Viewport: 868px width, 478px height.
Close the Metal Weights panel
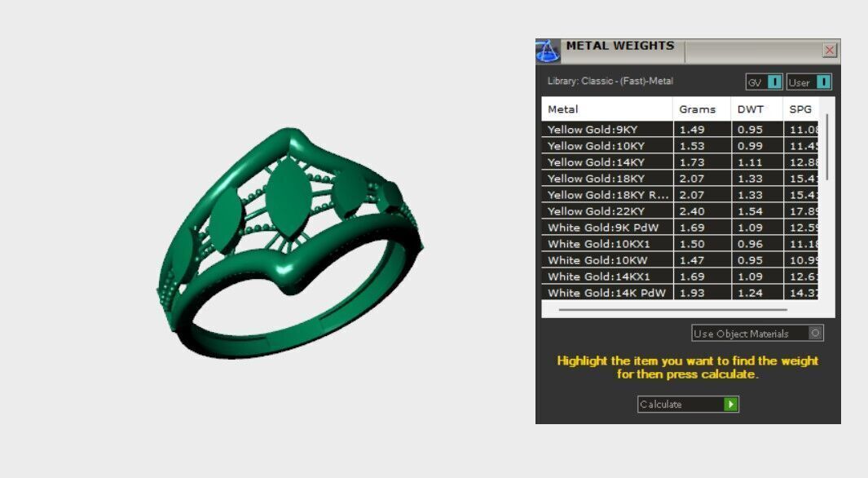(x=829, y=51)
